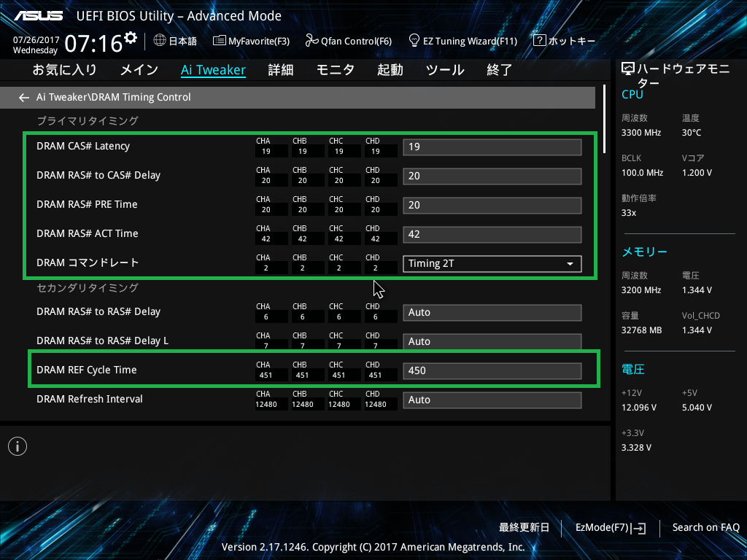
Task: Click the ASUS logo
Action: [x=39, y=16]
